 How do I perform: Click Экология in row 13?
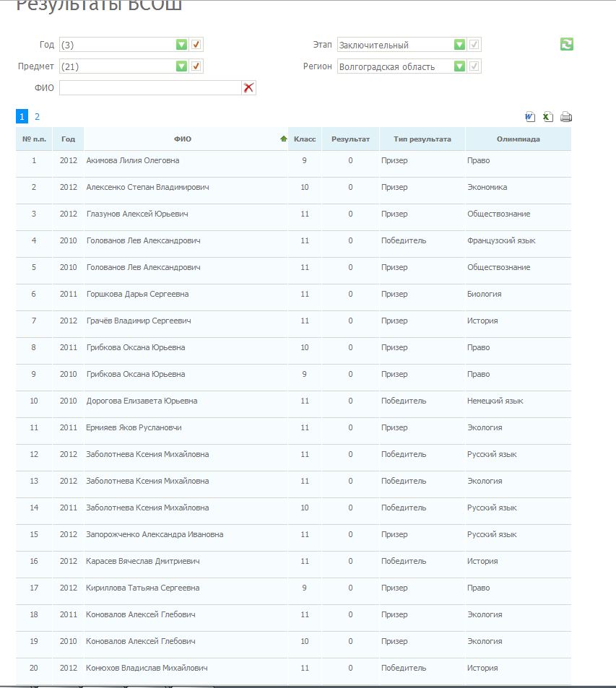click(x=485, y=482)
